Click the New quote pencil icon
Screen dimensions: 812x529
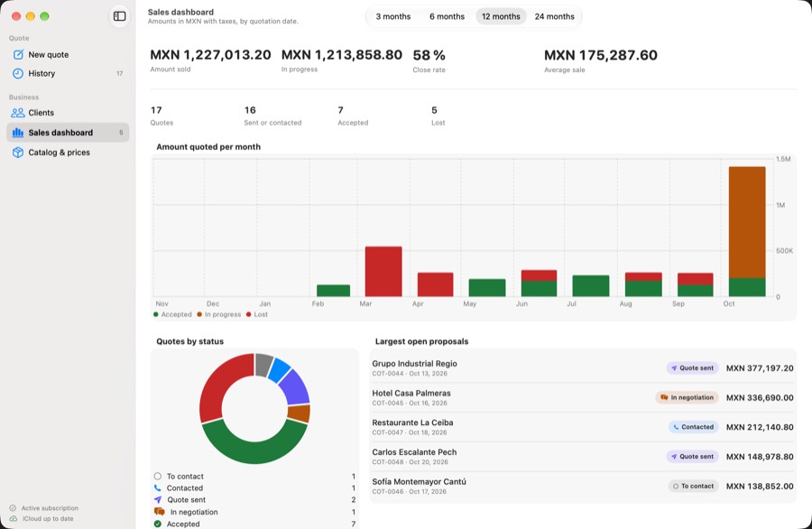(x=18, y=54)
